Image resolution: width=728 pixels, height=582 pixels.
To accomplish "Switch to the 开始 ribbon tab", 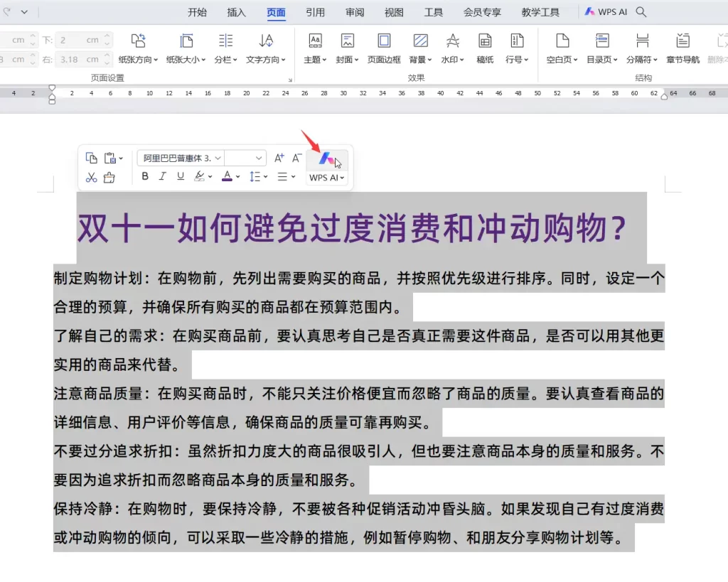I will 198,12.
